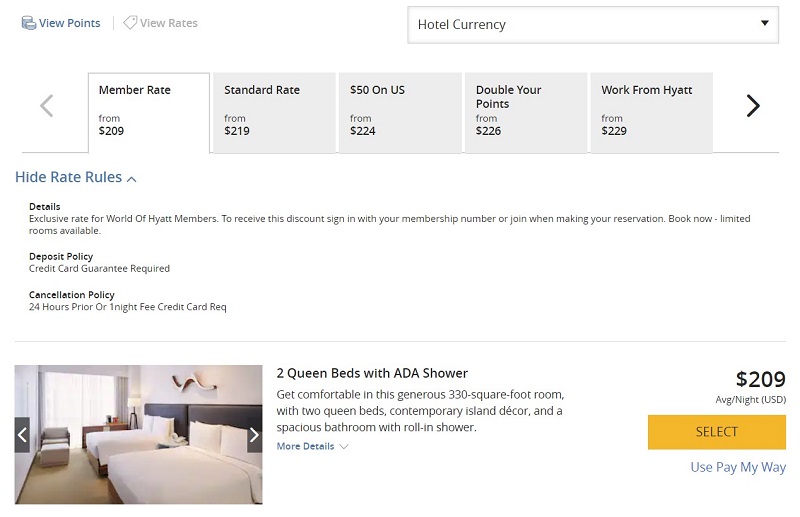Click the 2 Queen Beds room photo

(x=138, y=434)
